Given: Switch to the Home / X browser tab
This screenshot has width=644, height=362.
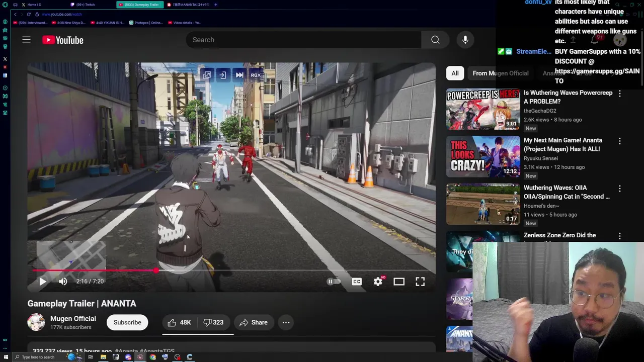Looking at the screenshot, I should point(43,5).
